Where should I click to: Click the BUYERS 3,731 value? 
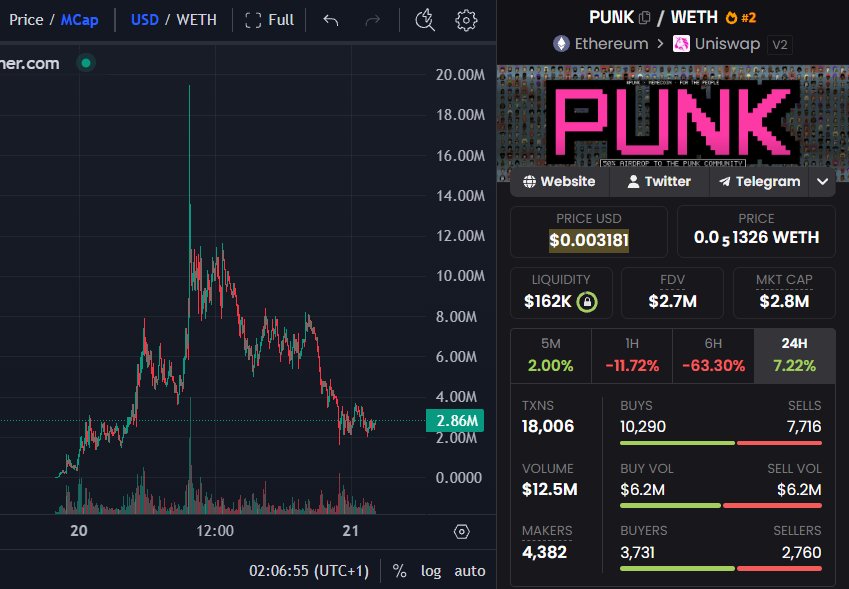[637, 552]
